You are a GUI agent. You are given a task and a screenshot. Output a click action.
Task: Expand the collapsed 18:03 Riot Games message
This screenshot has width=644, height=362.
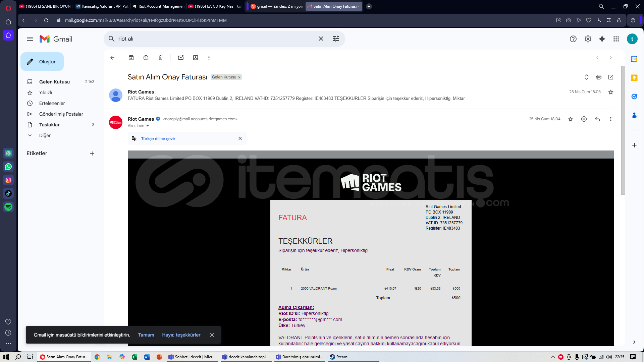359,95
